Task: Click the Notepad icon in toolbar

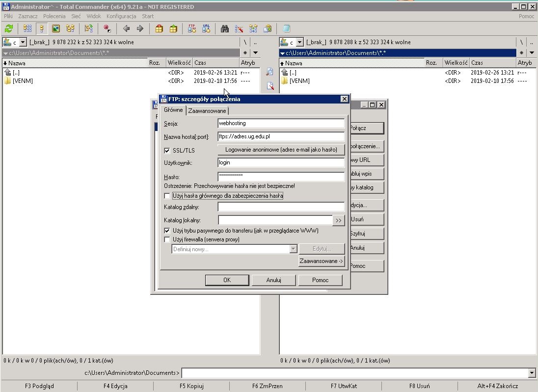Action: [287, 28]
